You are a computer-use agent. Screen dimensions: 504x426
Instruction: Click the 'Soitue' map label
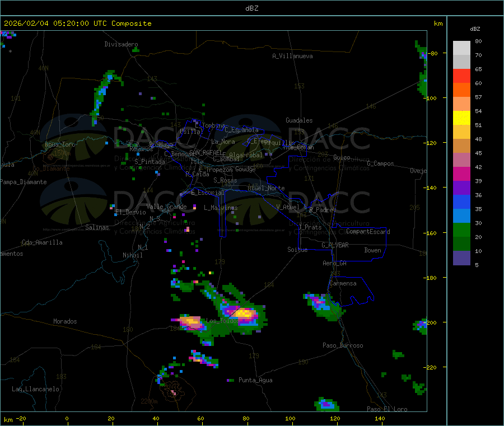click(297, 250)
